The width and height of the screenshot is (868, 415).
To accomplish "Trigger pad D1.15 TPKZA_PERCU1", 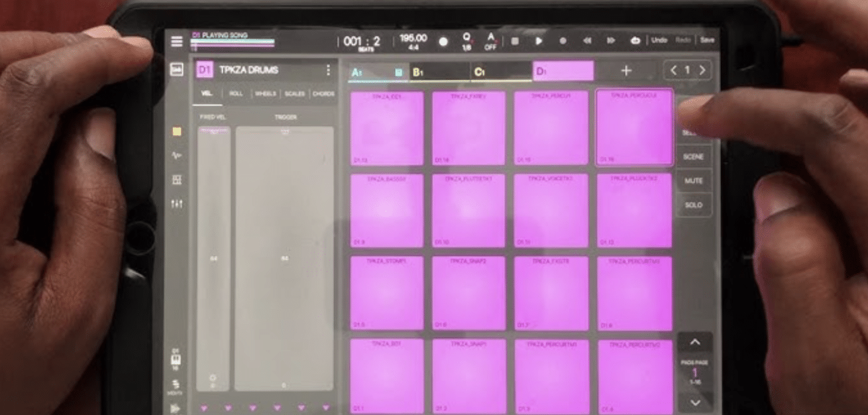I will pos(551,129).
